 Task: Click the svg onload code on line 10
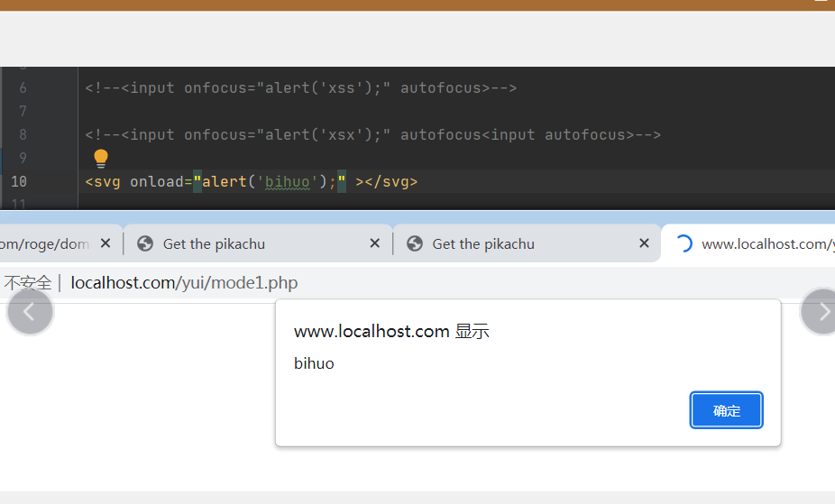pos(252,182)
